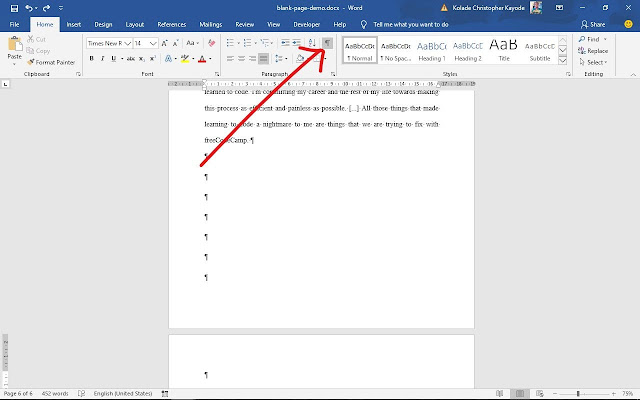The width and height of the screenshot is (640, 400).
Task: Open the Font settings dialog launcher
Action: tap(217, 74)
